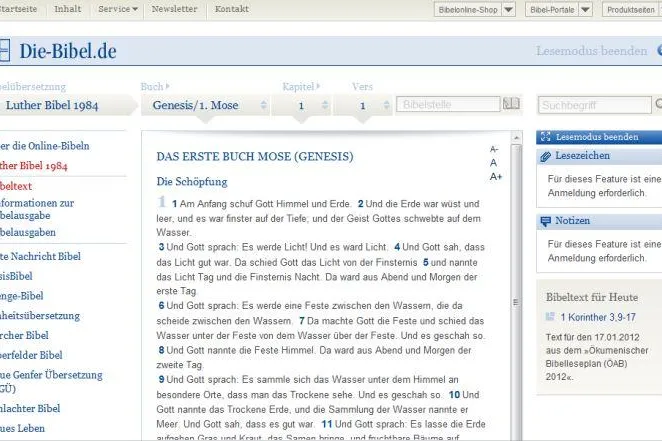Open the Bibeltext sidebar link
Image resolution: width=662 pixels, height=441 pixels.
tap(16, 186)
